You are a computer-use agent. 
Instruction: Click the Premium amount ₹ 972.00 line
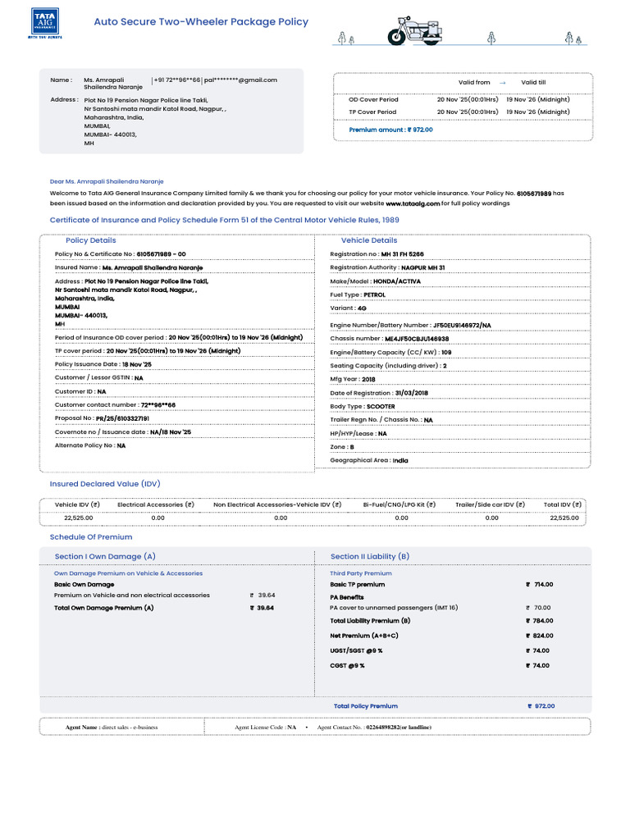pyautogui.click(x=390, y=130)
